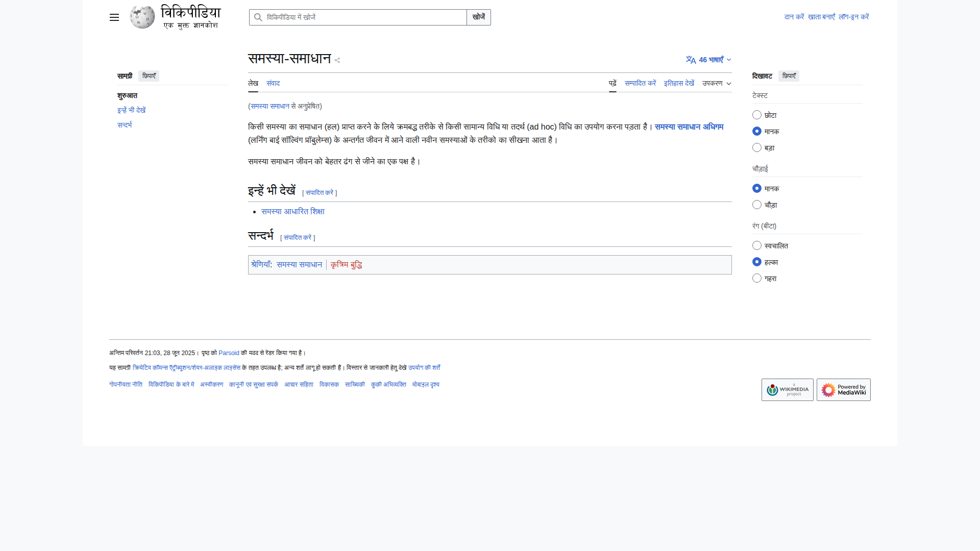Click the translate languages icon
980x551 pixels.
[691, 60]
